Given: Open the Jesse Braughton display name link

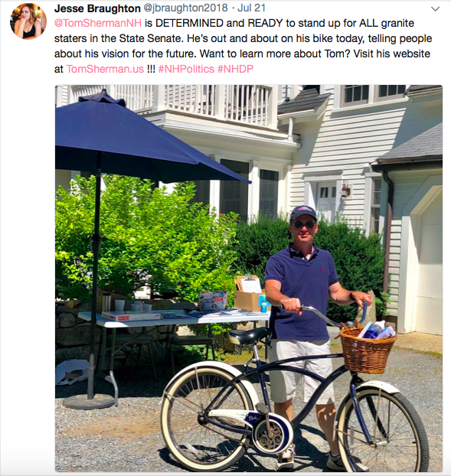Looking at the screenshot, I should click(97, 8).
